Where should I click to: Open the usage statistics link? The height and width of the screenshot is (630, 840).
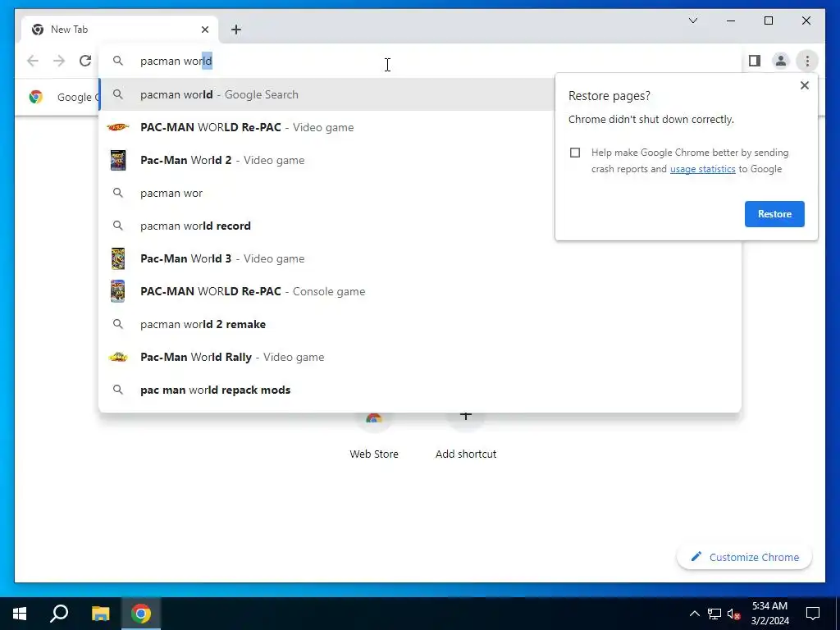click(702, 169)
